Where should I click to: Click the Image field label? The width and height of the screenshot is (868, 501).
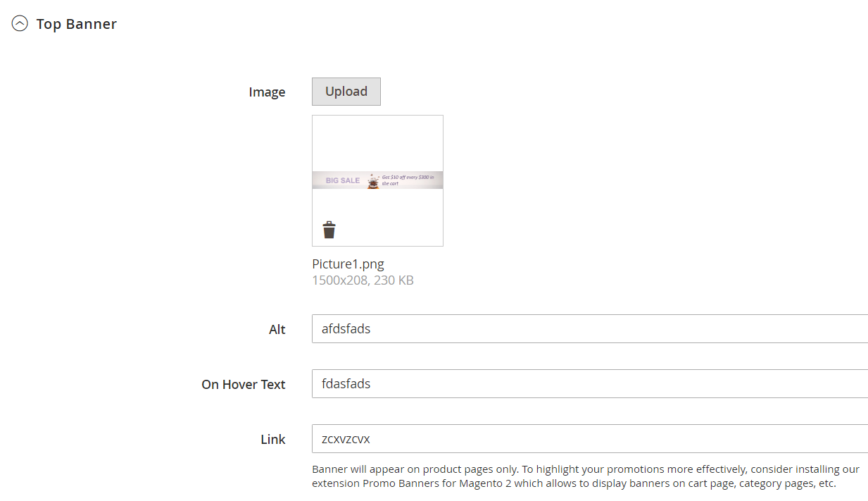[x=267, y=92]
